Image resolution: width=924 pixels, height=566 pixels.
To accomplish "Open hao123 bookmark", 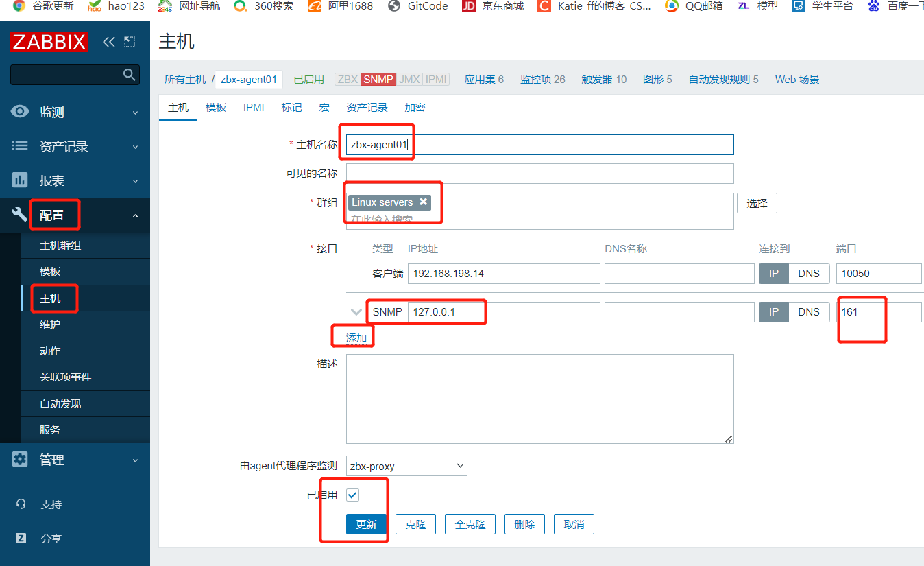I will 116,6.
